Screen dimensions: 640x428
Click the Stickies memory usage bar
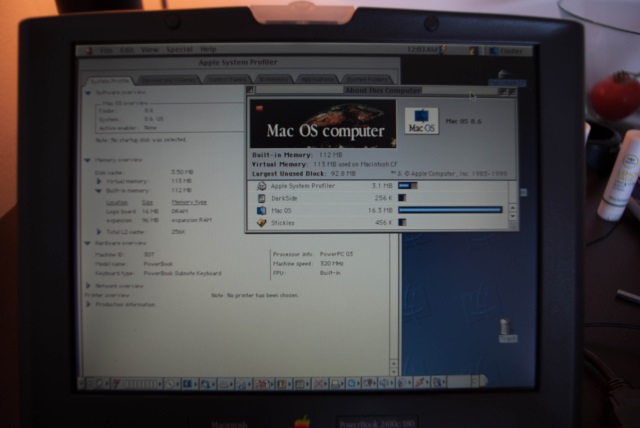click(x=402, y=222)
